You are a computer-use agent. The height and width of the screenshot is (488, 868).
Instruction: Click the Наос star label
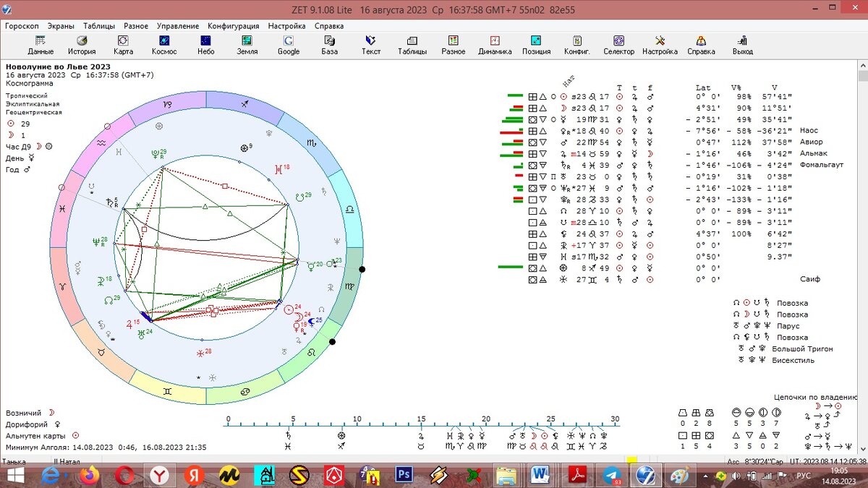[x=809, y=131]
